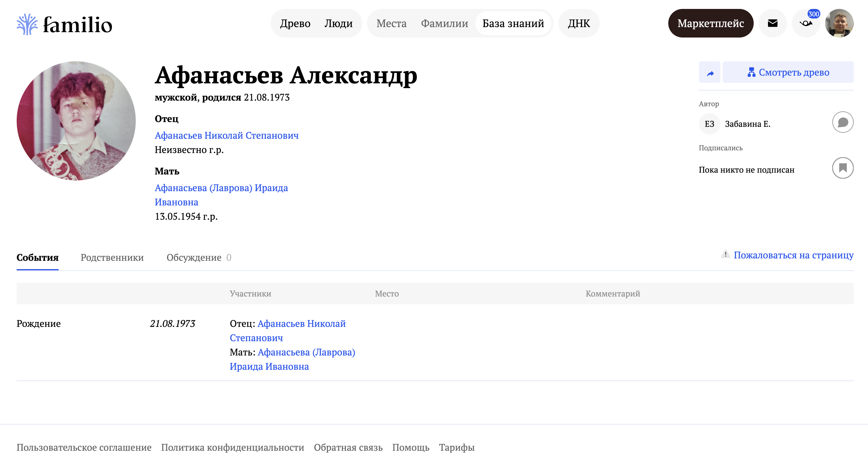Open the mail envelope icon
The image size is (868, 468).
(772, 23)
